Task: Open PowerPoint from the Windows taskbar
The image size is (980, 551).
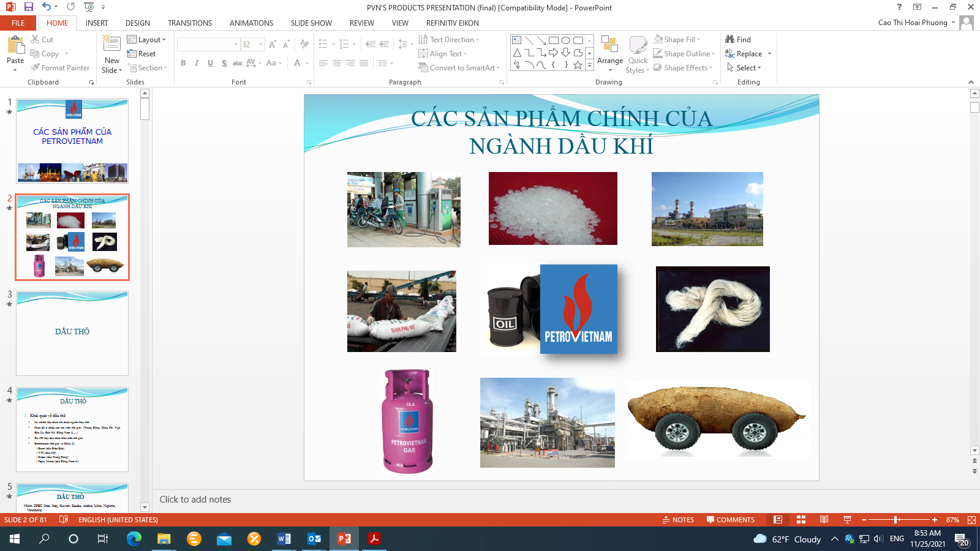Action: 344,539
